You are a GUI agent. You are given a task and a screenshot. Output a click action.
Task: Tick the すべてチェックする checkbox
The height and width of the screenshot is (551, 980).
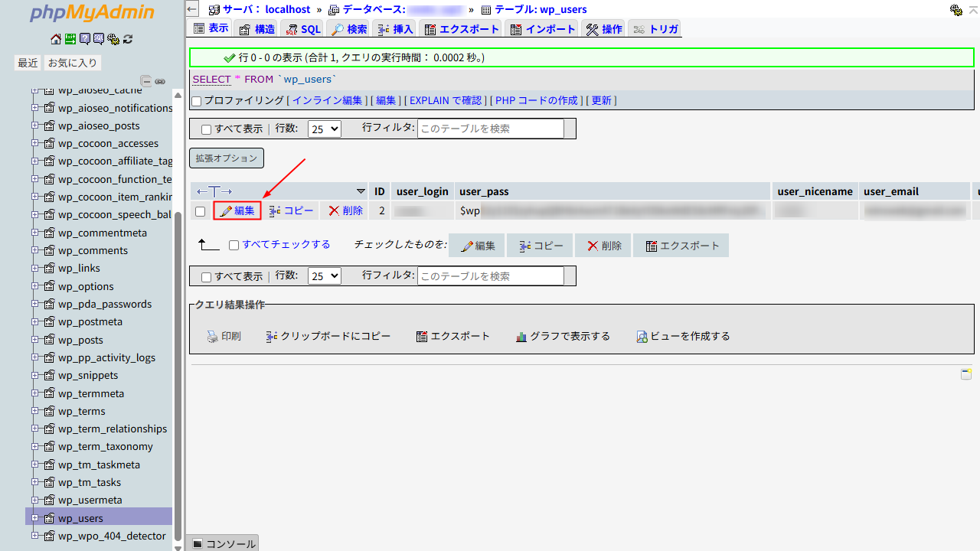234,246
